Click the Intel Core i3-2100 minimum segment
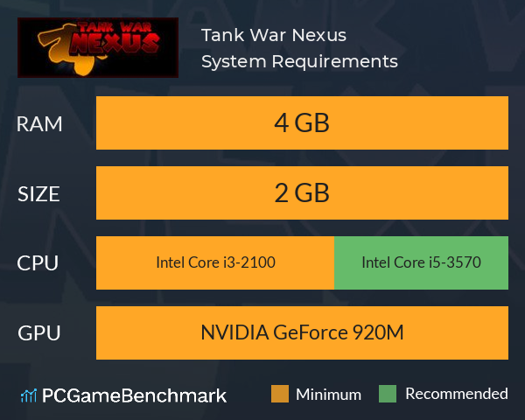The height and width of the screenshot is (420, 525). (x=215, y=262)
